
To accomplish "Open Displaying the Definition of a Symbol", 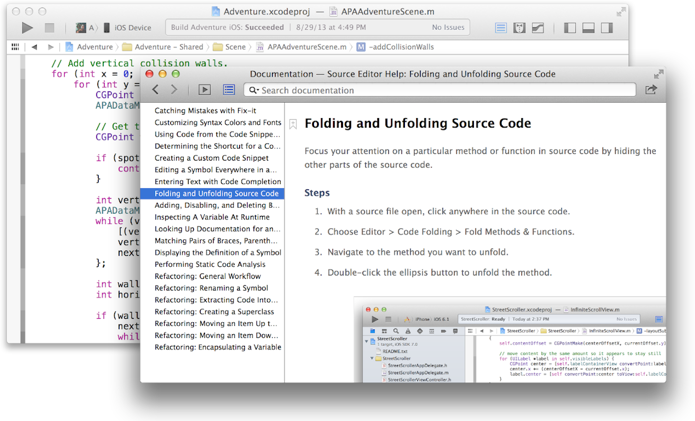I will (x=218, y=252).
